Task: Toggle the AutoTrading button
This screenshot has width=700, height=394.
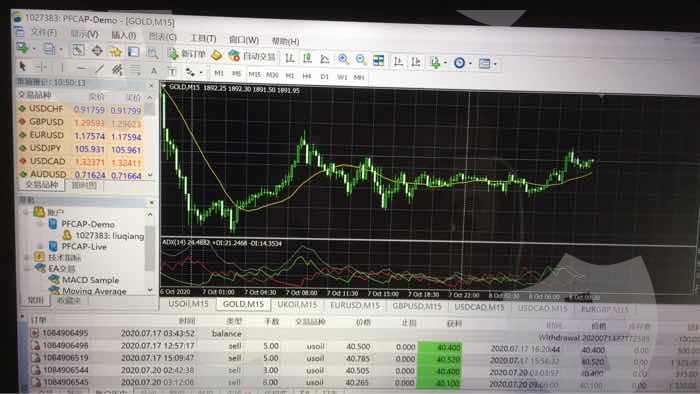Action: coord(252,56)
